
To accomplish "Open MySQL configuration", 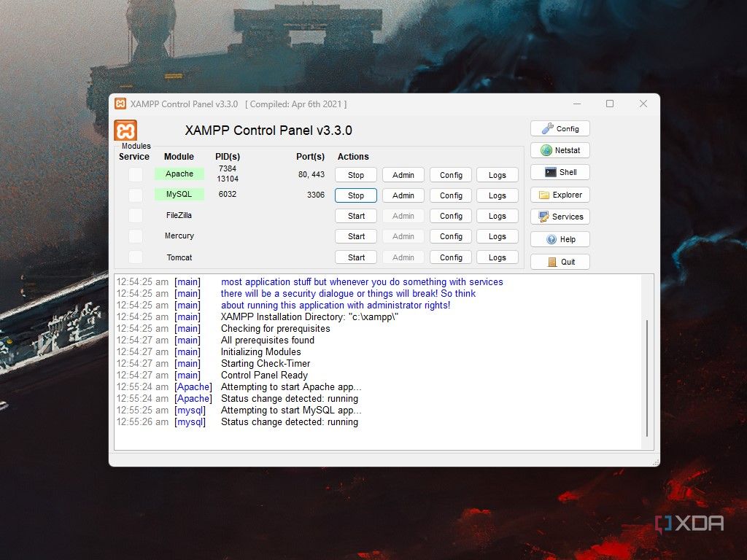I will (450, 195).
